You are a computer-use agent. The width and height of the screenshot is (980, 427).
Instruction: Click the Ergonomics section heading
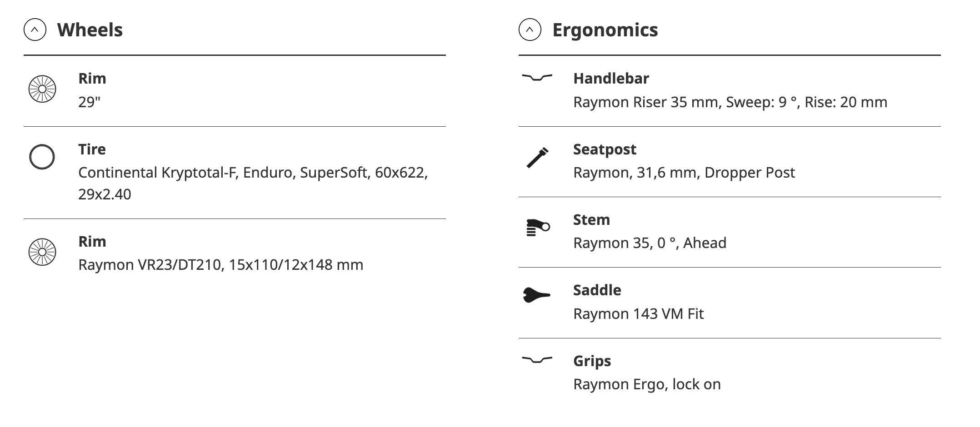click(x=605, y=30)
